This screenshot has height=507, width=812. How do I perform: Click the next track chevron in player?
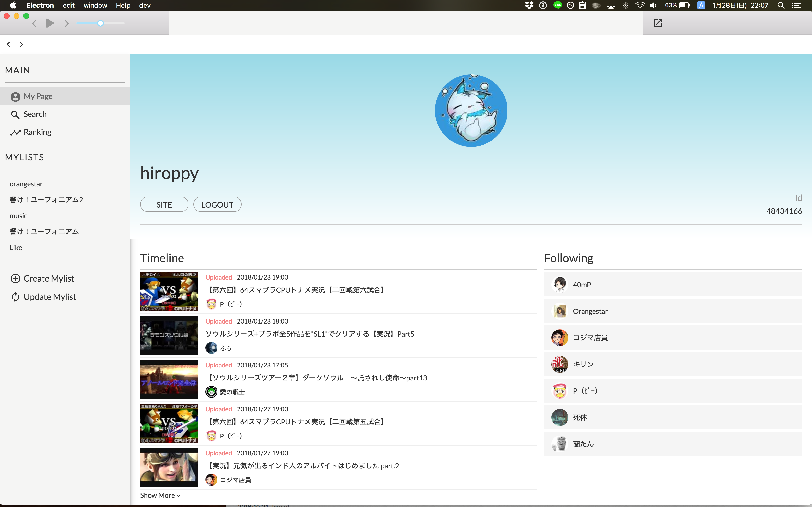click(66, 23)
